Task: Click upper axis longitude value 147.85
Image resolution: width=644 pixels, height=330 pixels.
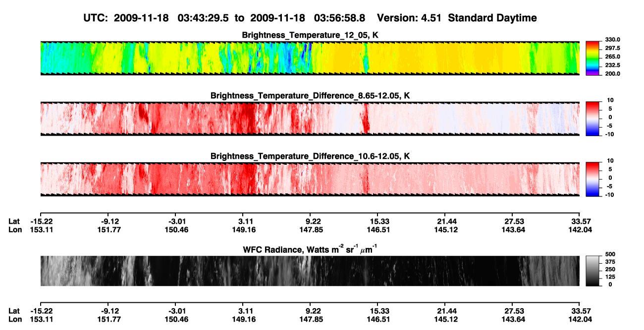Action: (x=310, y=230)
